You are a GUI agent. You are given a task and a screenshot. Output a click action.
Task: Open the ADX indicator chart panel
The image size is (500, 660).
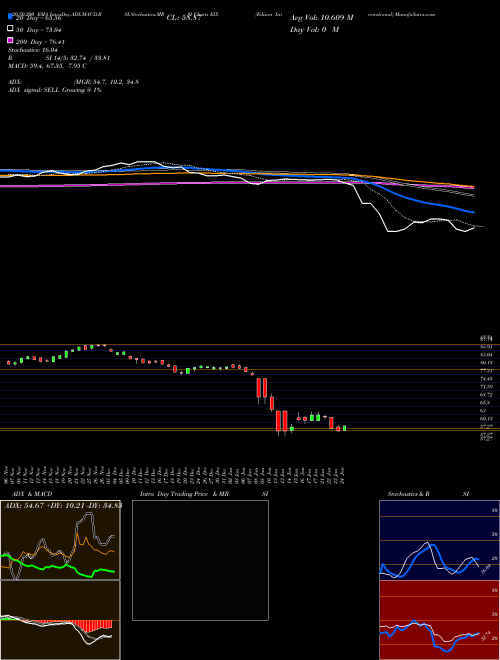coord(60,540)
